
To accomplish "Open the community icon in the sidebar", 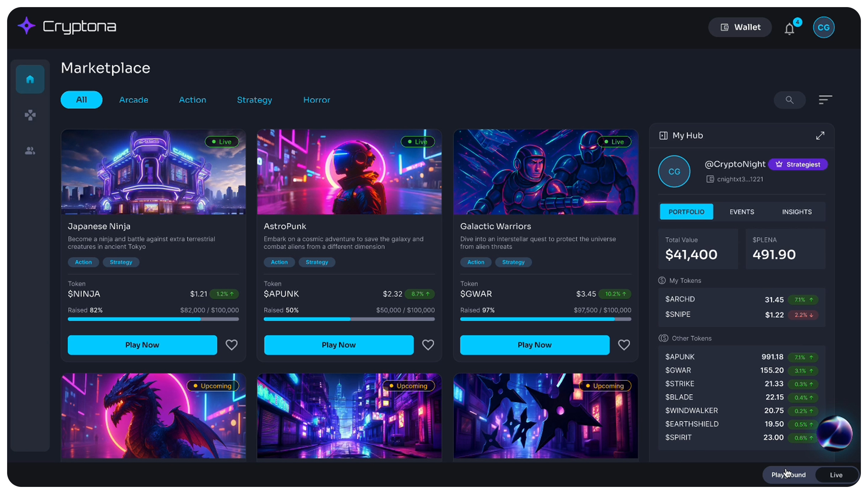I will click(30, 151).
